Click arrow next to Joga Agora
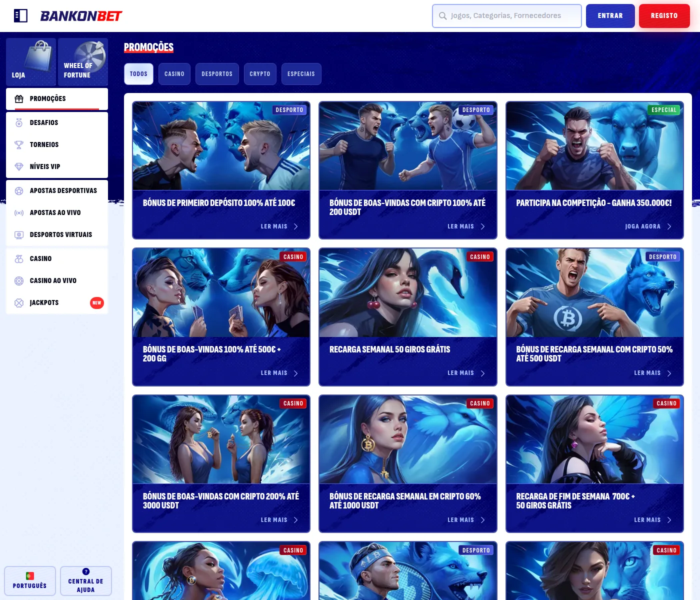This screenshot has width=700, height=600. click(x=669, y=226)
